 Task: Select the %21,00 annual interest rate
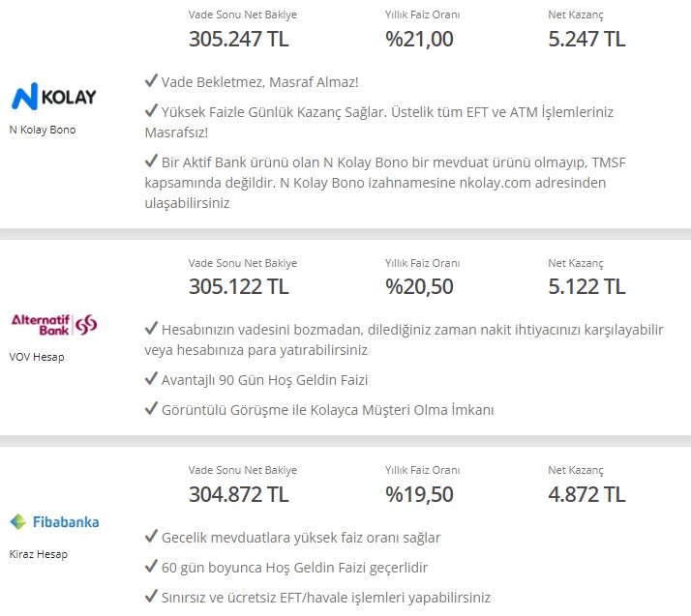(419, 39)
